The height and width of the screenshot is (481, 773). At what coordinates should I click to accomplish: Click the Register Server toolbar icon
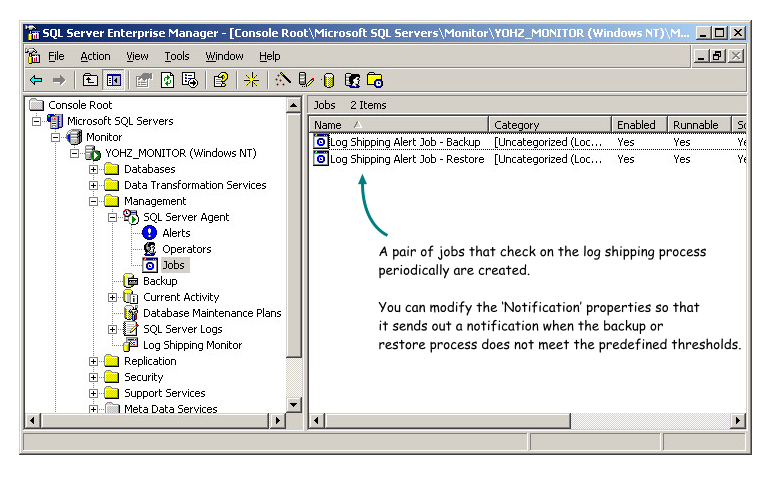(x=306, y=80)
